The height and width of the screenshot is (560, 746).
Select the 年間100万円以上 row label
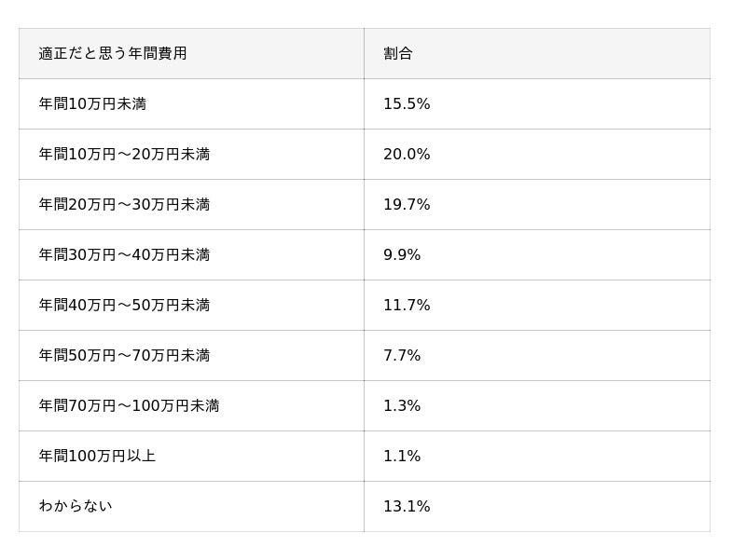pos(97,457)
